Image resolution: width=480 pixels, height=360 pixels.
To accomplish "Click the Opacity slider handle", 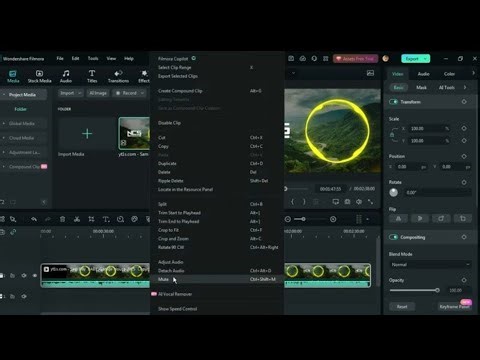I will 437,290.
